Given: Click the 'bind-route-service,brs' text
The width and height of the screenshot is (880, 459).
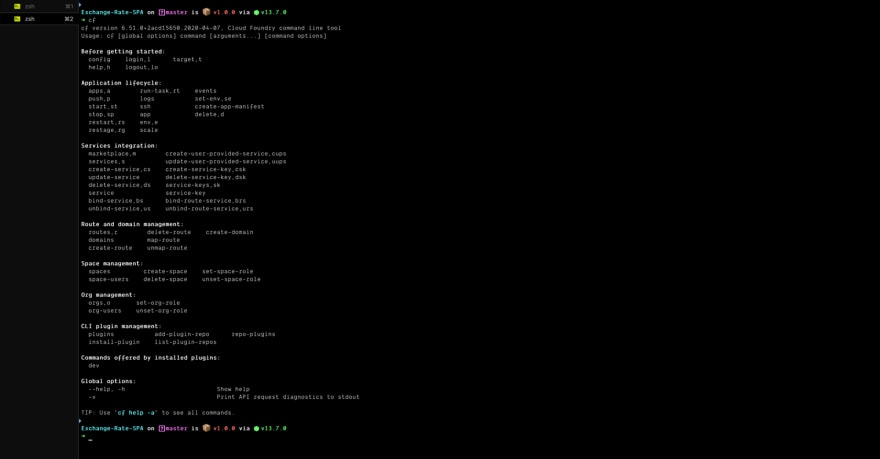Looking at the screenshot, I should (x=205, y=200).
